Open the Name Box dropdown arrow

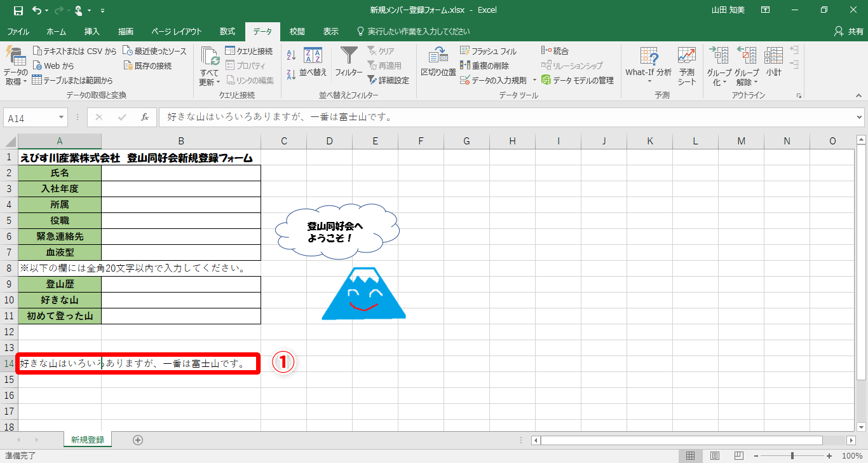coord(62,117)
